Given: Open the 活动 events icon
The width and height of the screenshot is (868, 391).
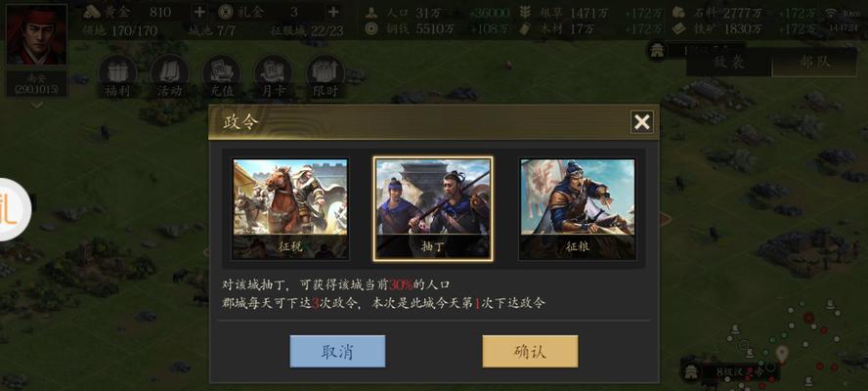Looking at the screenshot, I should tap(169, 77).
